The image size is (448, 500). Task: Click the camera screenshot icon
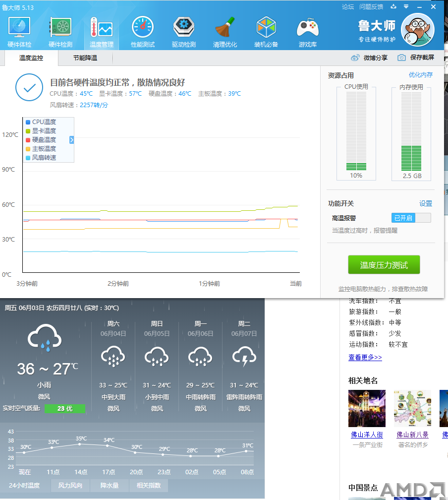coord(401,58)
